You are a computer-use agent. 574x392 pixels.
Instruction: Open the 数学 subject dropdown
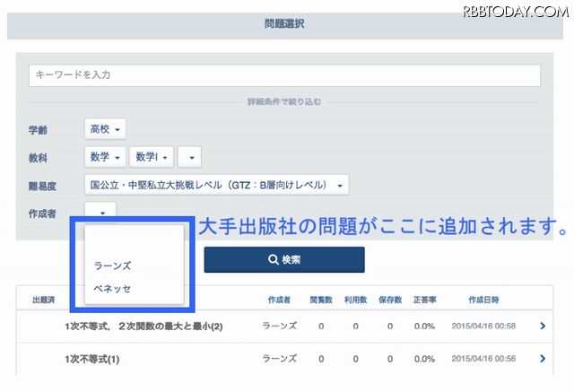click(105, 157)
